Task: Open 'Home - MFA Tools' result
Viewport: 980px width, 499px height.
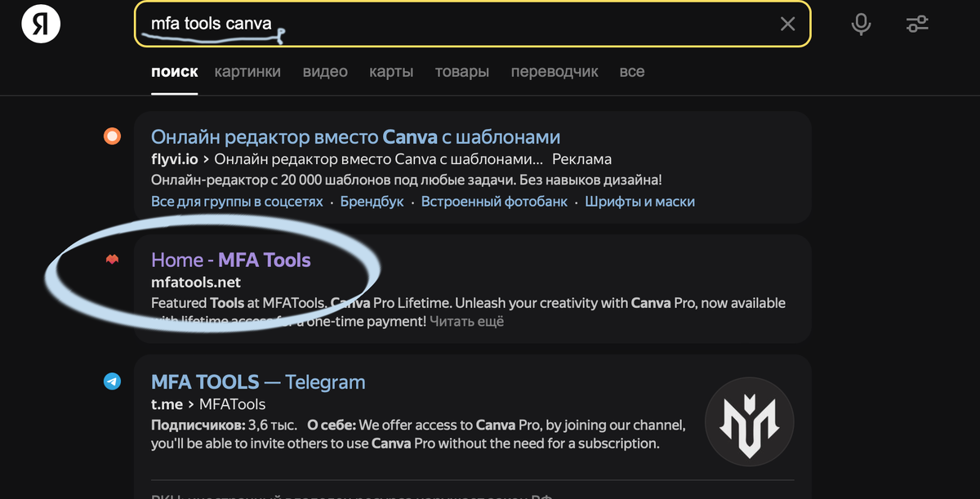Action: 231,260
